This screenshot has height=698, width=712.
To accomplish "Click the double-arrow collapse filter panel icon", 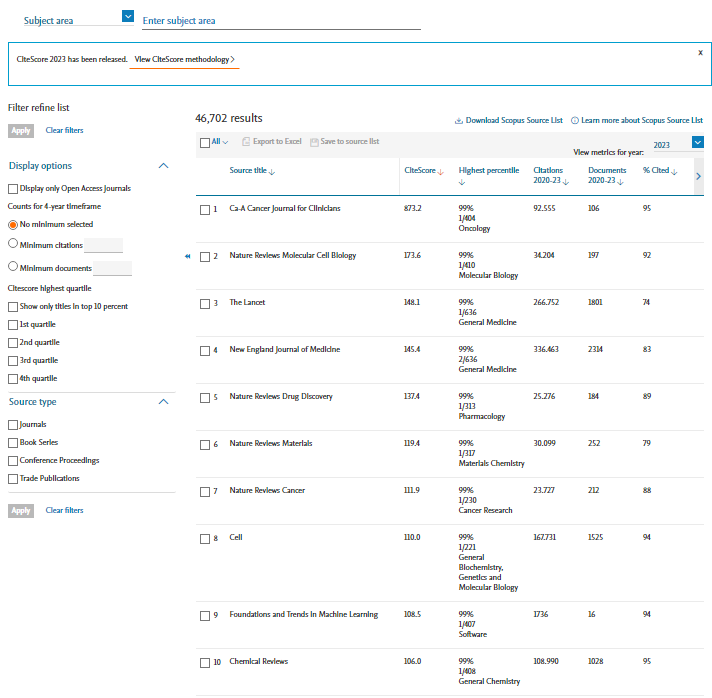I will click(x=188, y=257).
